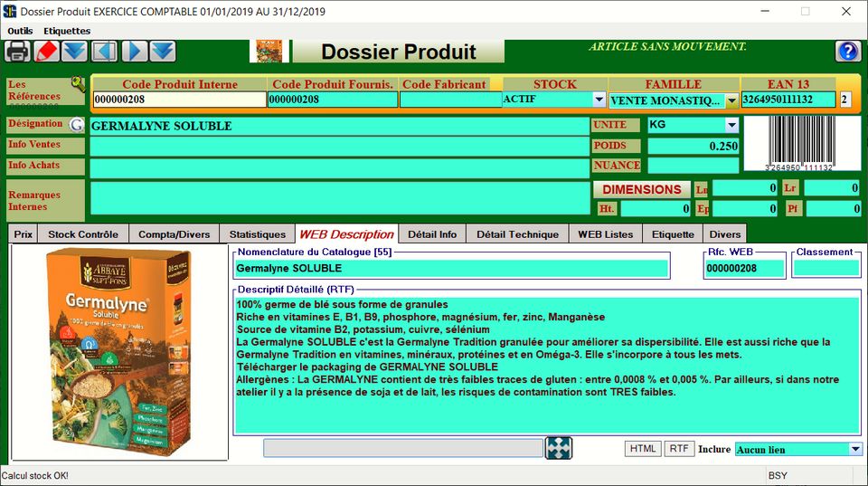Click the red eraser icon

(x=46, y=52)
